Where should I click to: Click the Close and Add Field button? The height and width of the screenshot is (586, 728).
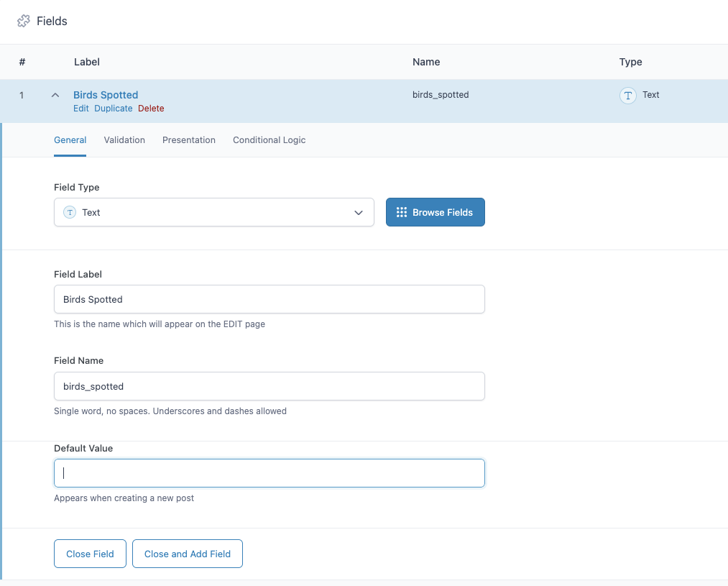(x=188, y=554)
